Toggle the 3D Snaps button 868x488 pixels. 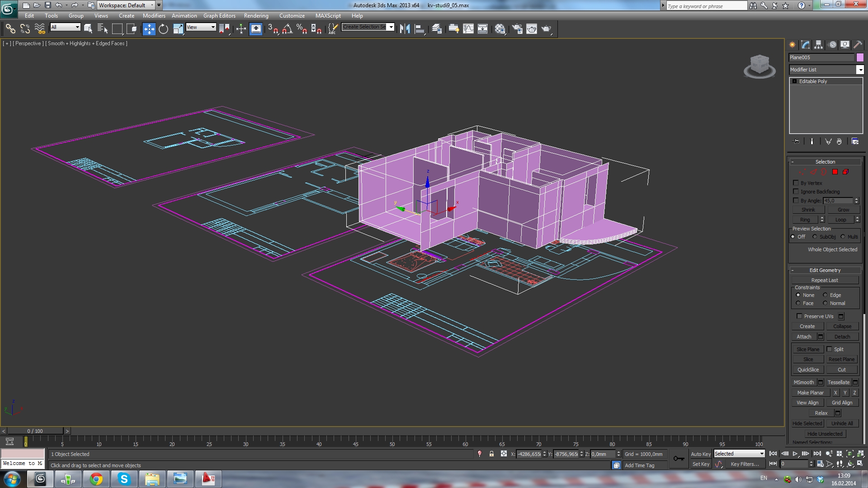[x=273, y=29]
